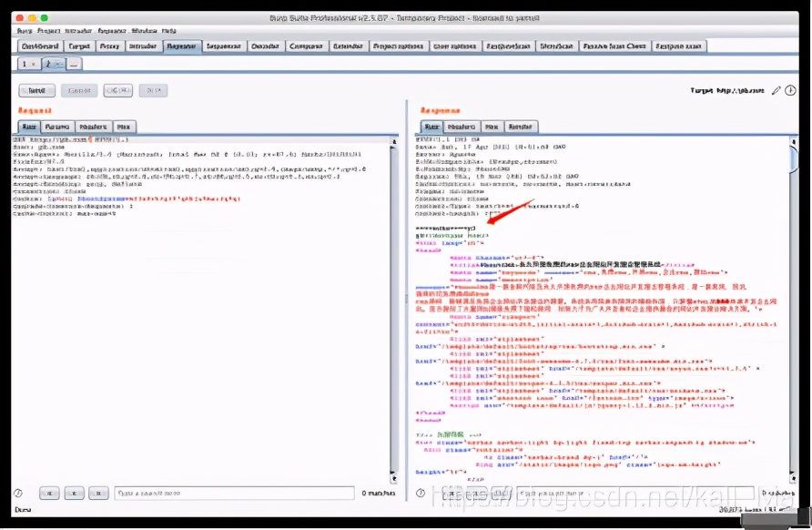Screen dimensions: 812x530
Task: Click the plus search options button in request pane
Action: (74, 494)
